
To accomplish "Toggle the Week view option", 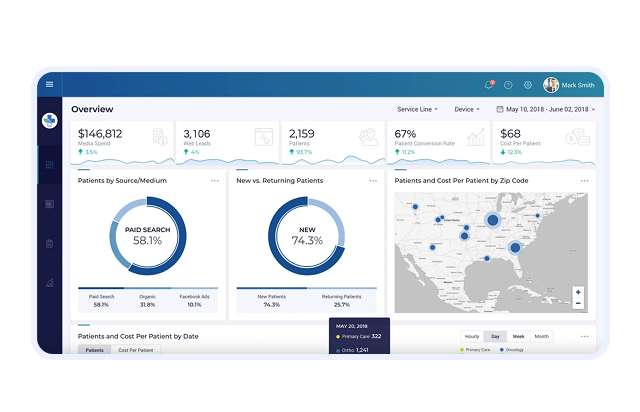I will (518, 337).
